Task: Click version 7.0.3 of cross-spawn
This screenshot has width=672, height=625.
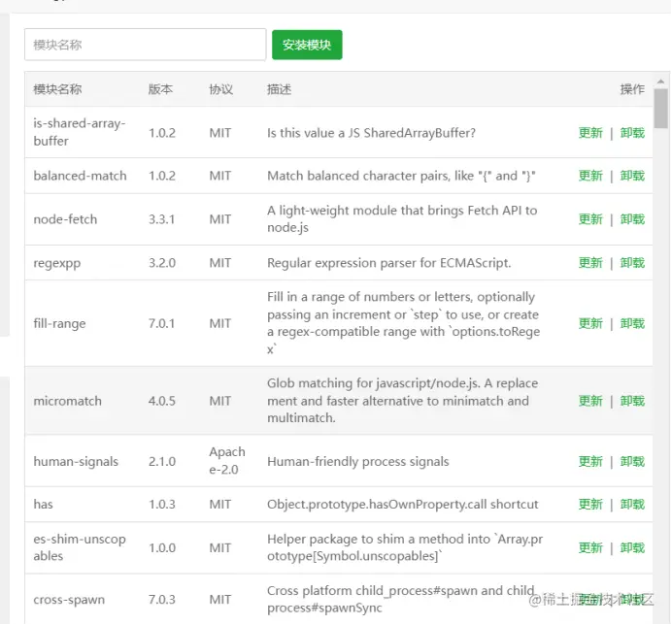Action: [x=162, y=600]
